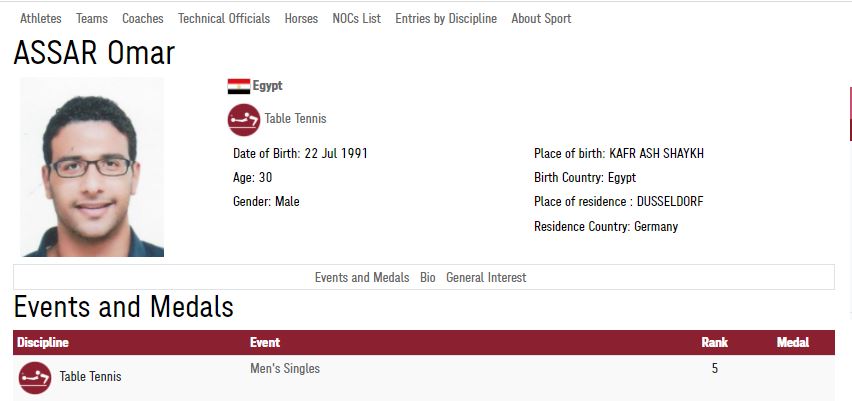
Task: Click the Table Tennis discipline text in table
Action: click(90, 377)
